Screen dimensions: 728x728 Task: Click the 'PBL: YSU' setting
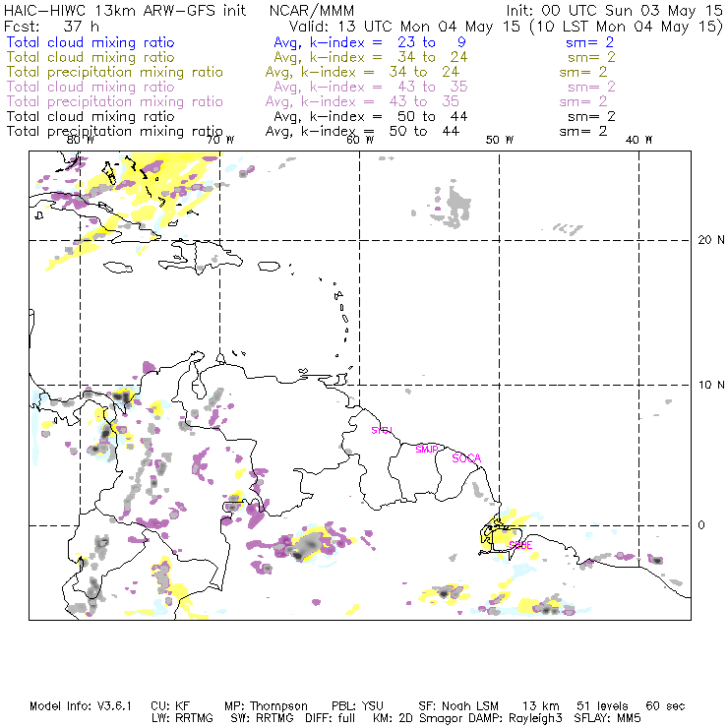click(x=357, y=706)
